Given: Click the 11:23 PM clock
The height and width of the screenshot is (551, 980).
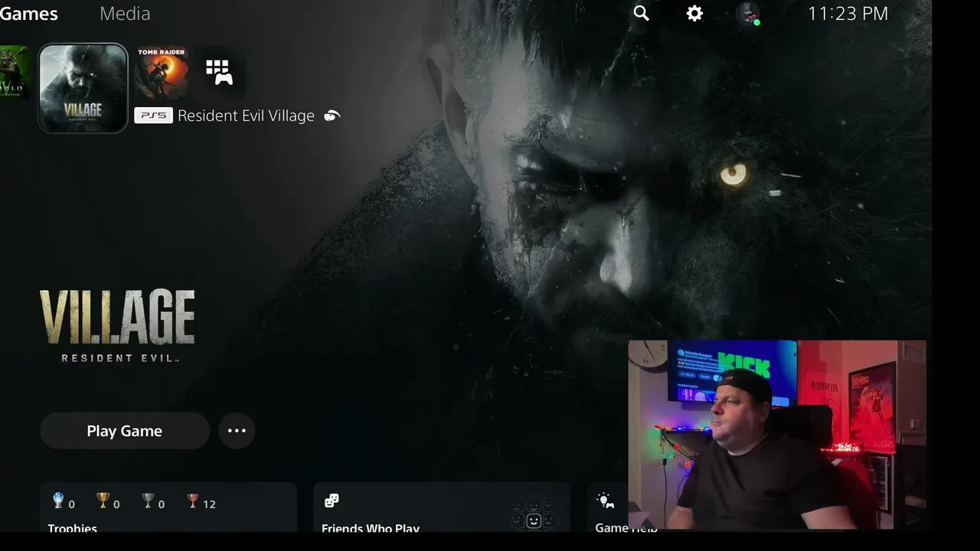Looking at the screenshot, I should 848,13.
